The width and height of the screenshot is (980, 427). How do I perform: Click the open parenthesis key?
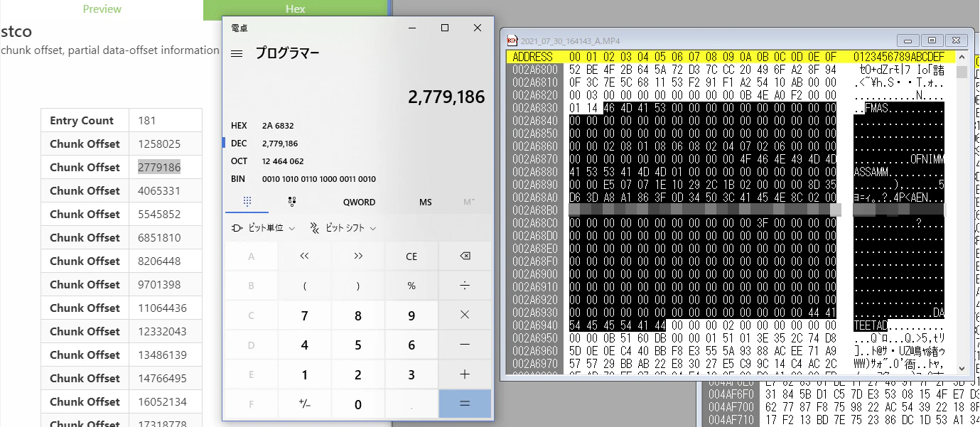coord(305,286)
